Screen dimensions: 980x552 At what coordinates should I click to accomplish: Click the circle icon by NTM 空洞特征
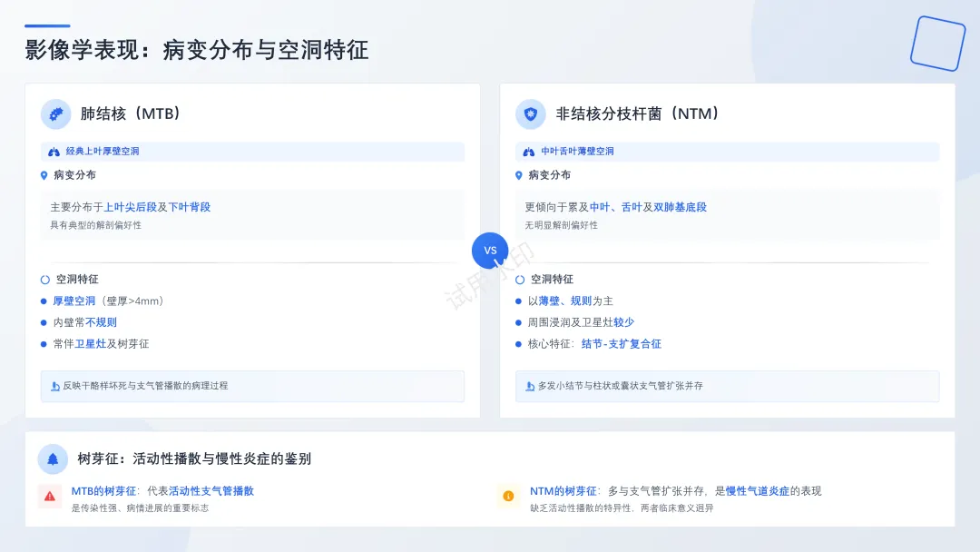[x=520, y=280]
